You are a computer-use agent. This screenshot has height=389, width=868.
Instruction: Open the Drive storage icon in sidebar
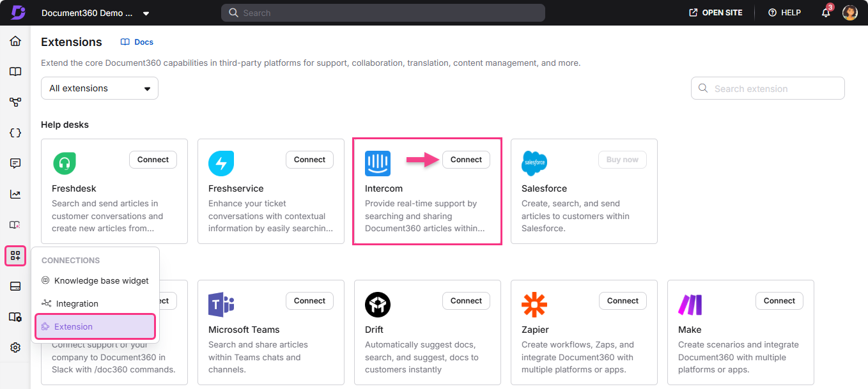15,286
